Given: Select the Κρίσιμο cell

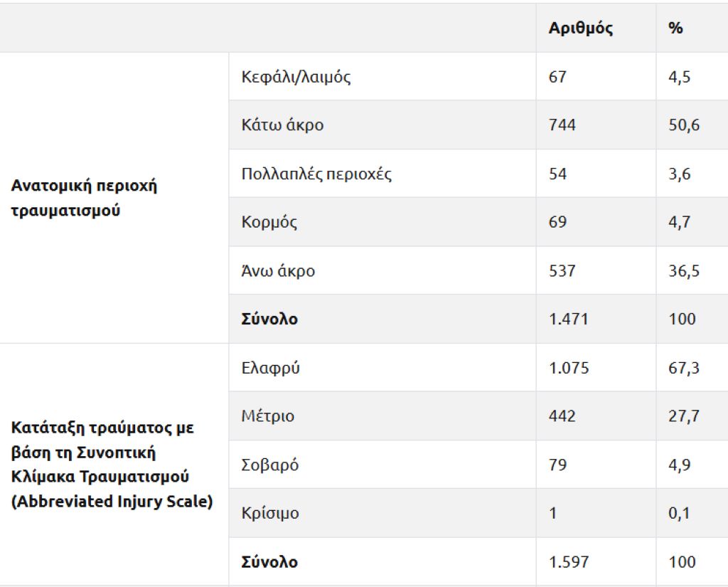Looking at the screenshot, I should 269,513.
